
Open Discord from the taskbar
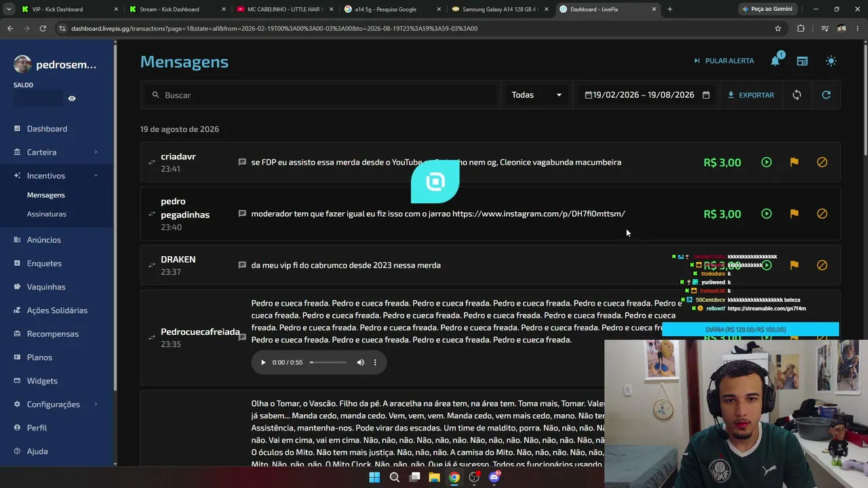pos(494,477)
